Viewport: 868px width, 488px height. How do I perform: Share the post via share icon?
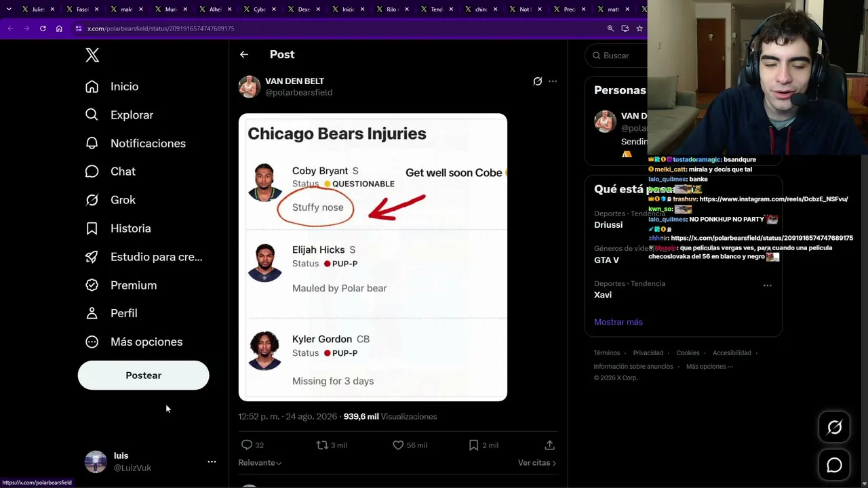click(549, 445)
